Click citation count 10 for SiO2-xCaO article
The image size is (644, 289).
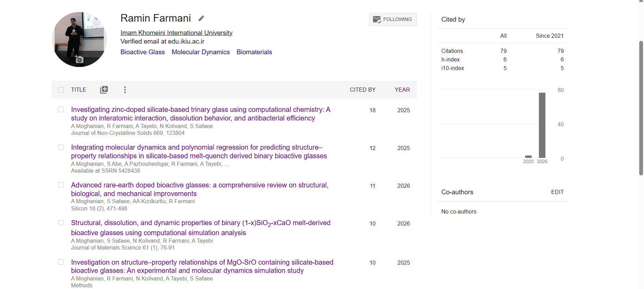pos(373,223)
